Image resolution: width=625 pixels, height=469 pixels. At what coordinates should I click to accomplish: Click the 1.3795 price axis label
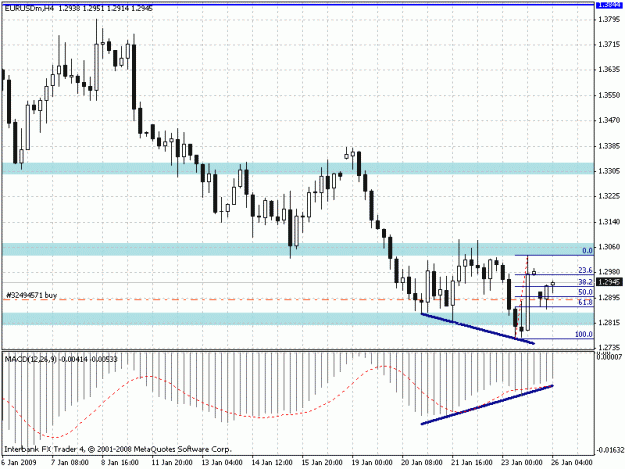click(x=609, y=19)
